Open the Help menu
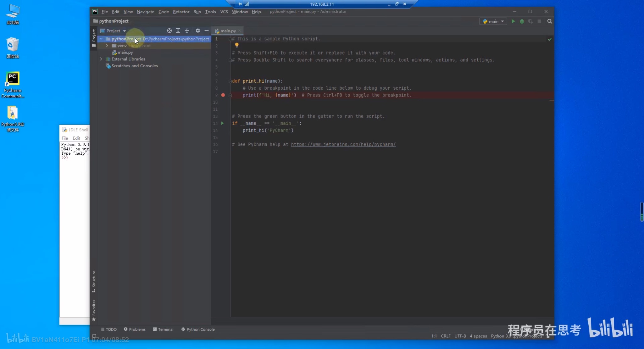Image resolution: width=644 pixels, height=349 pixels. [256, 12]
